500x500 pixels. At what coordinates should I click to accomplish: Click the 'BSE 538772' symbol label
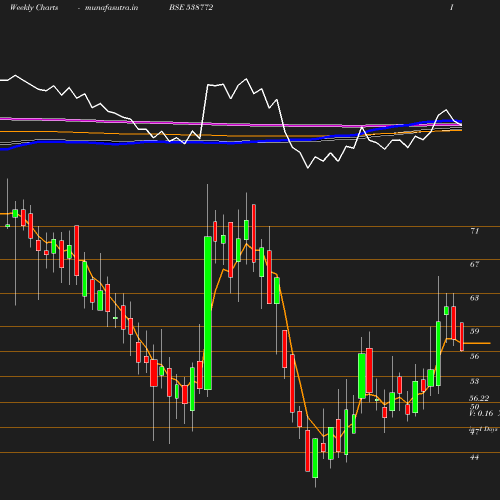[x=191, y=8]
